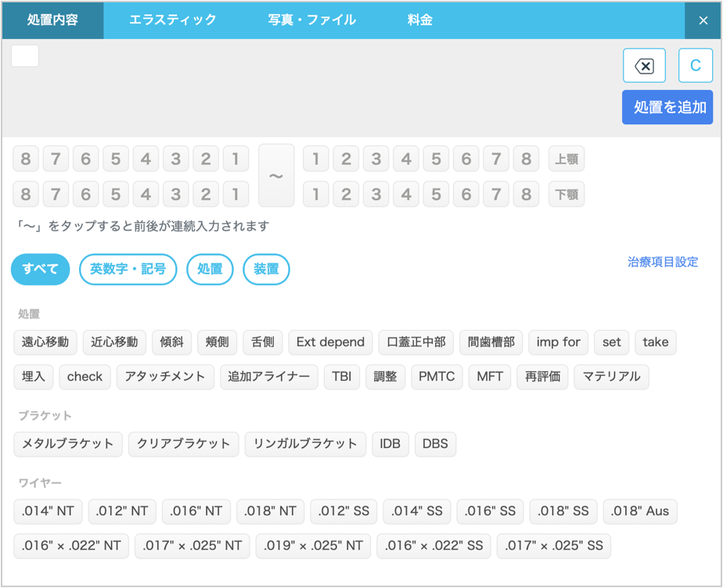723x588 pixels.
Task: Close the panel with the X icon
Action: tap(703, 20)
